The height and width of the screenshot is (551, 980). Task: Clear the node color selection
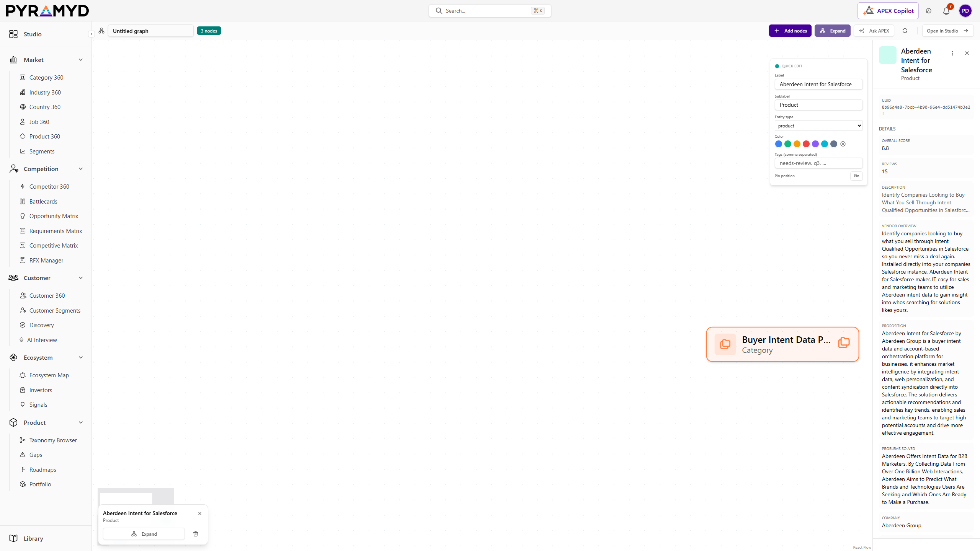click(x=843, y=144)
